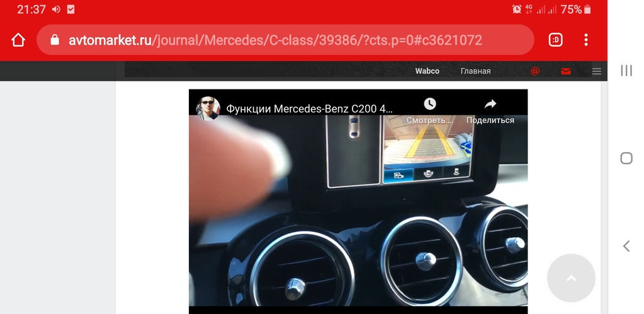
Task: Open the tab switcher button
Action: 555,40
